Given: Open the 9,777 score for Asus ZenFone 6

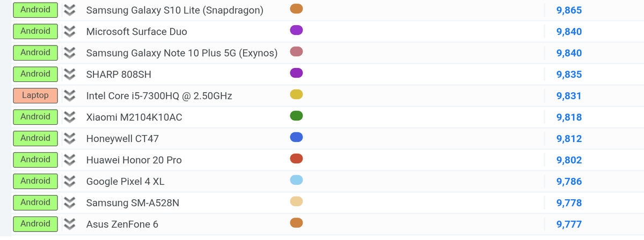Looking at the screenshot, I should coord(569,224).
